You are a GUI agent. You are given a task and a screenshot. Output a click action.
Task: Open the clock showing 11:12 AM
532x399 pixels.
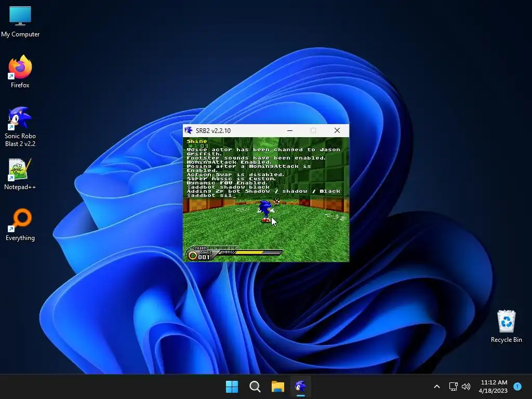[x=494, y=387]
